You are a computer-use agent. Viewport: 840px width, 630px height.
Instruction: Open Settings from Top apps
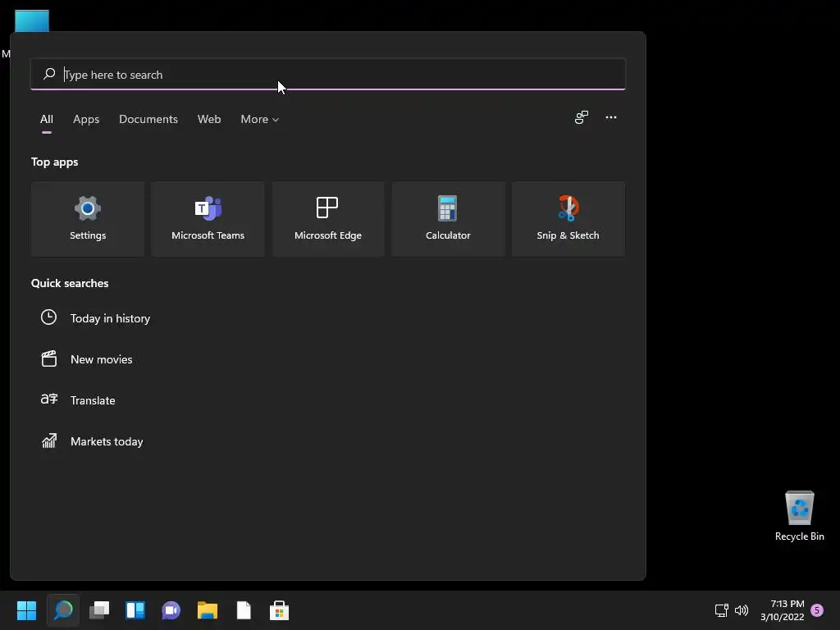87,219
